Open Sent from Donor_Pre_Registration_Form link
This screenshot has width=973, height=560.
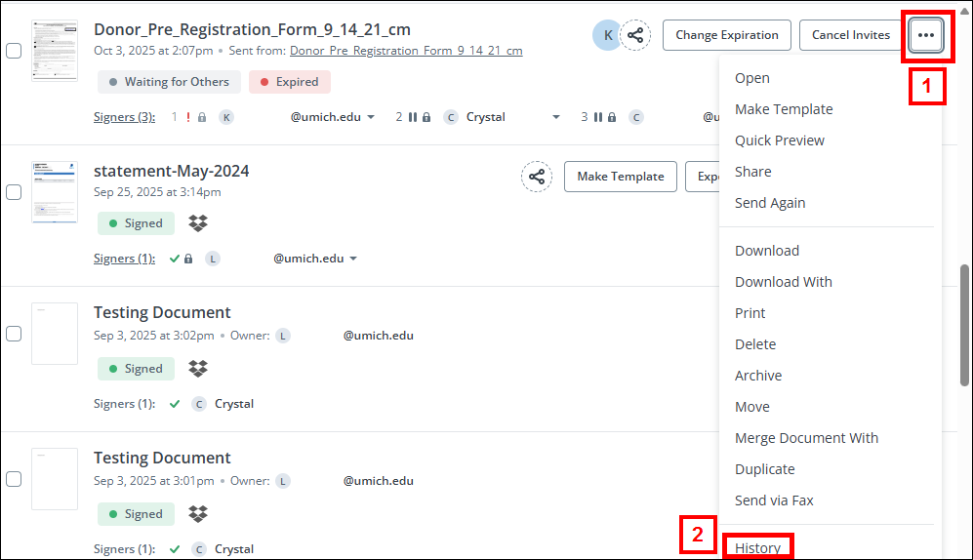[406, 51]
